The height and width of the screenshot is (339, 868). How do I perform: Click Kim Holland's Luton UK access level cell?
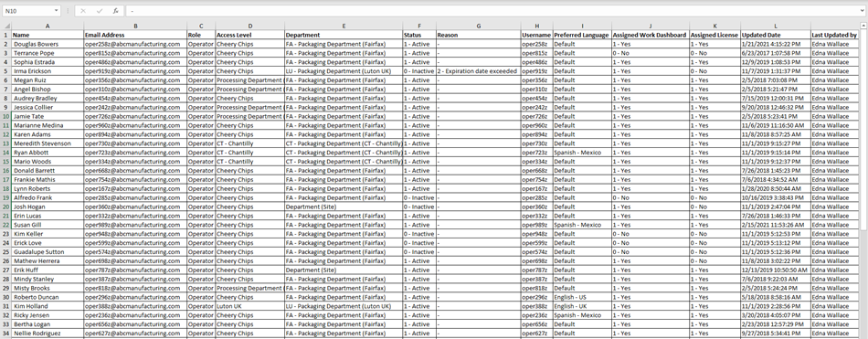pyautogui.click(x=249, y=306)
